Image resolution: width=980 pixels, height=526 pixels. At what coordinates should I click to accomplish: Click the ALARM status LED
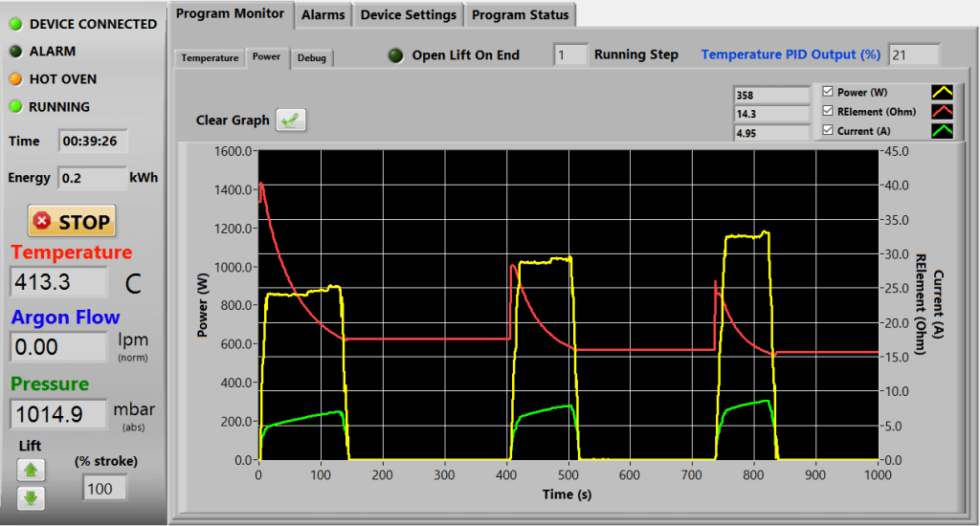click(x=16, y=52)
